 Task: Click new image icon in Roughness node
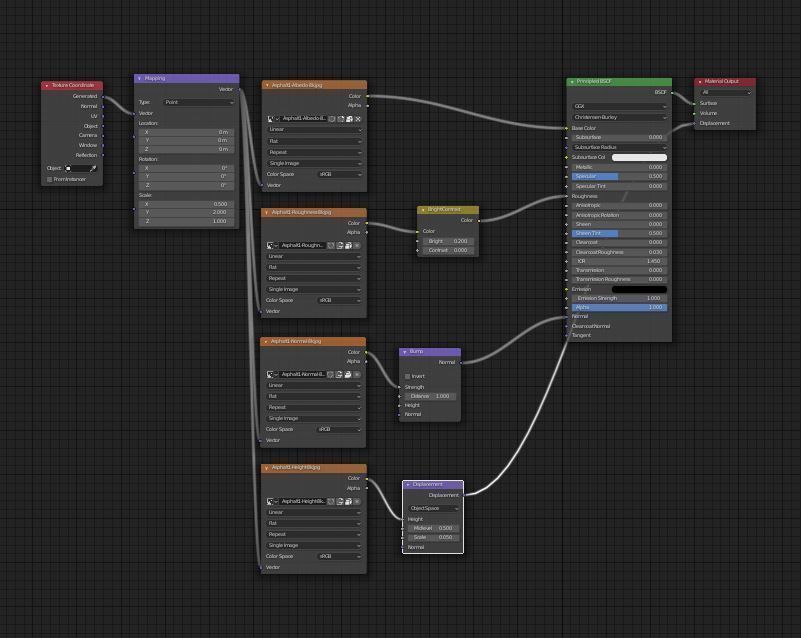point(340,246)
